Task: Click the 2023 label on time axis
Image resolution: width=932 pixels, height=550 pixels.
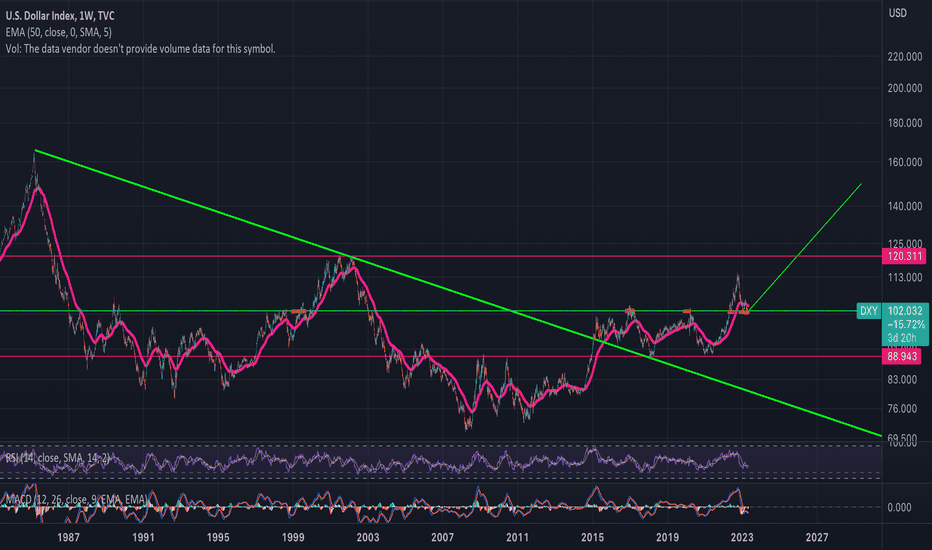Action: pos(742,538)
